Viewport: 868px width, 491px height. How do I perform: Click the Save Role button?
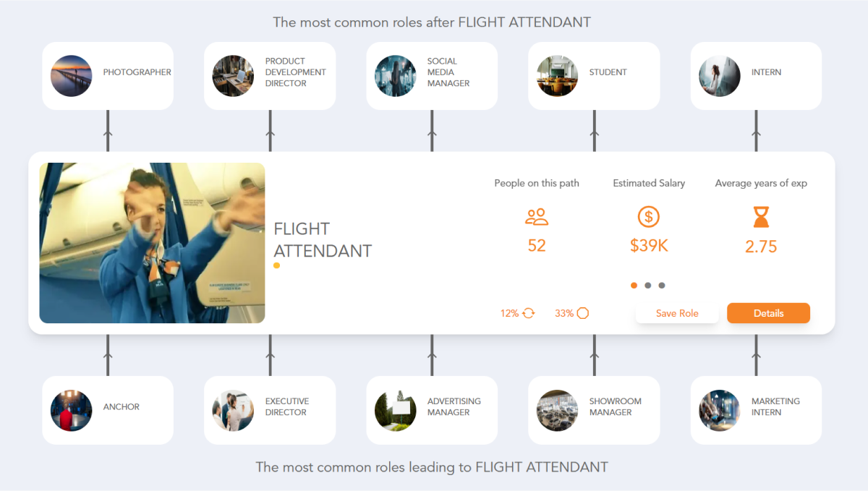click(677, 313)
